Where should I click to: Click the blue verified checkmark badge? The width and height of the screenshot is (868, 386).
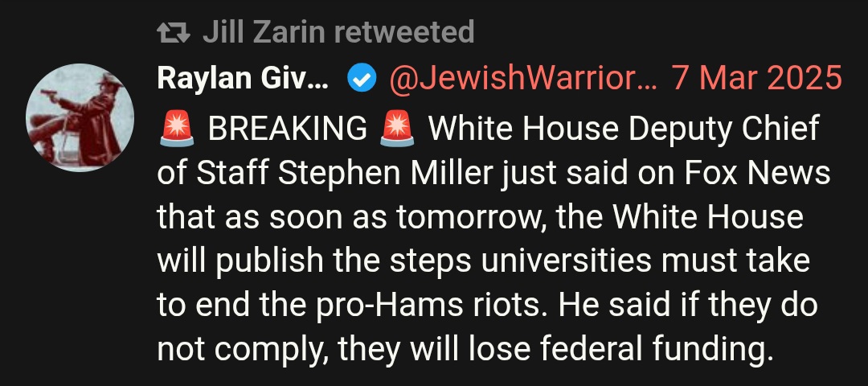coord(362,79)
